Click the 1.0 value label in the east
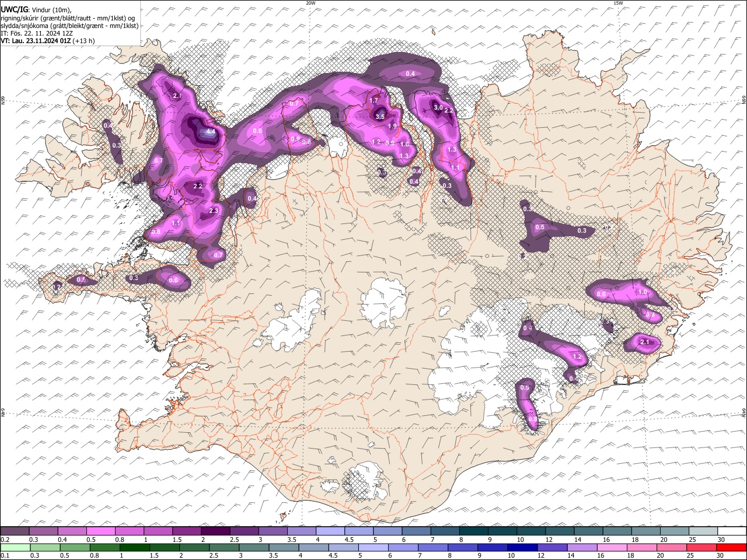The image size is (747, 560). tap(643, 292)
